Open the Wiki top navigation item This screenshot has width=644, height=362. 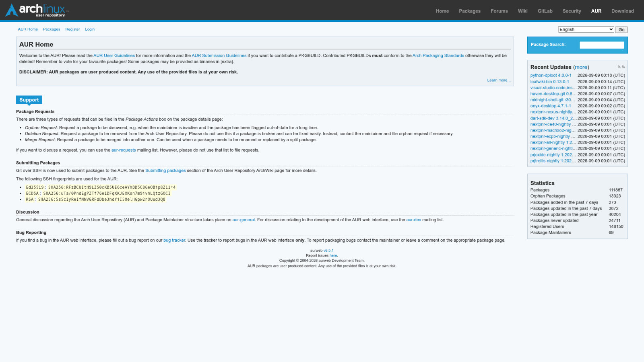pyautogui.click(x=523, y=11)
